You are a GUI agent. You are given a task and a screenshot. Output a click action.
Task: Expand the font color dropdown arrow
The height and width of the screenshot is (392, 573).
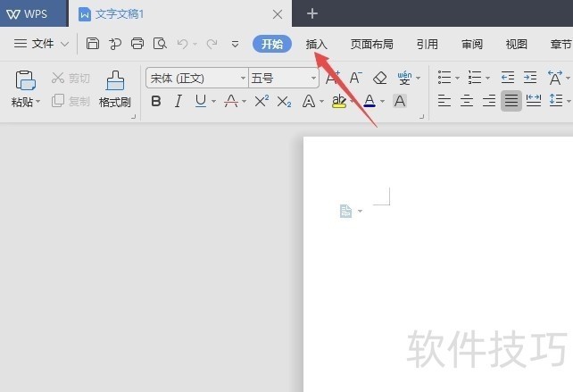[x=382, y=101]
